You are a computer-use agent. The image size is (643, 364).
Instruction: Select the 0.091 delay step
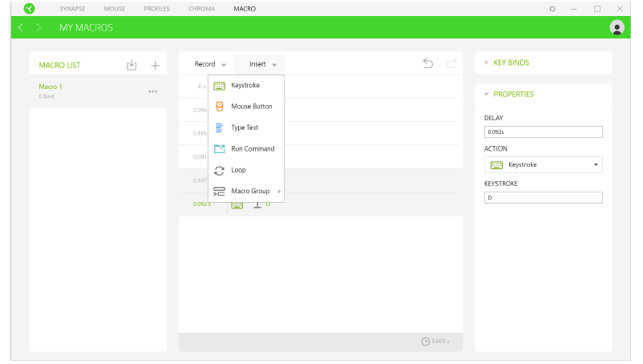tap(321, 156)
